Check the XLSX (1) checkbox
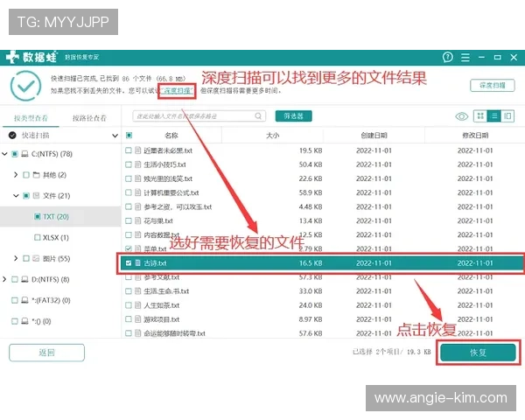 pyautogui.click(x=38, y=237)
